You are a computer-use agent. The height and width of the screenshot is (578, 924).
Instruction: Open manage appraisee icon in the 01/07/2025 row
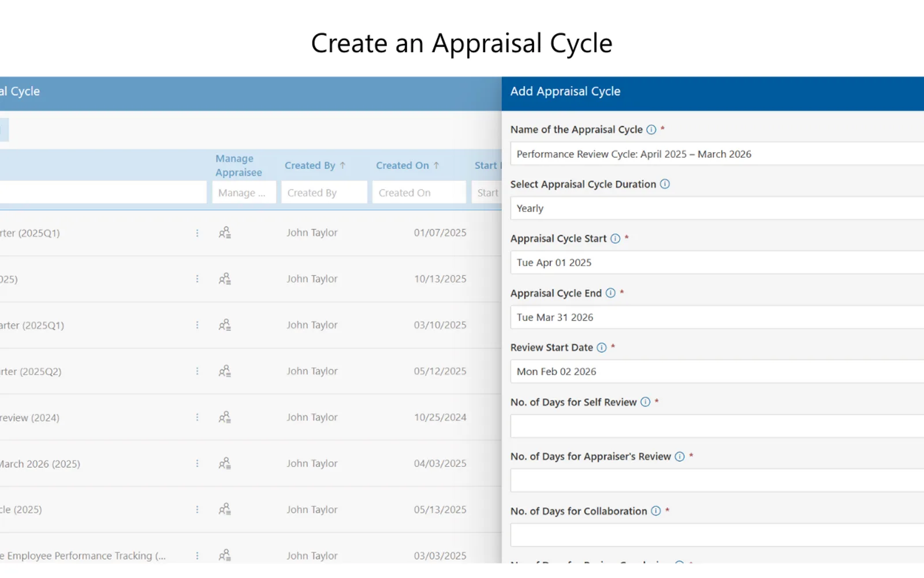pyautogui.click(x=225, y=233)
